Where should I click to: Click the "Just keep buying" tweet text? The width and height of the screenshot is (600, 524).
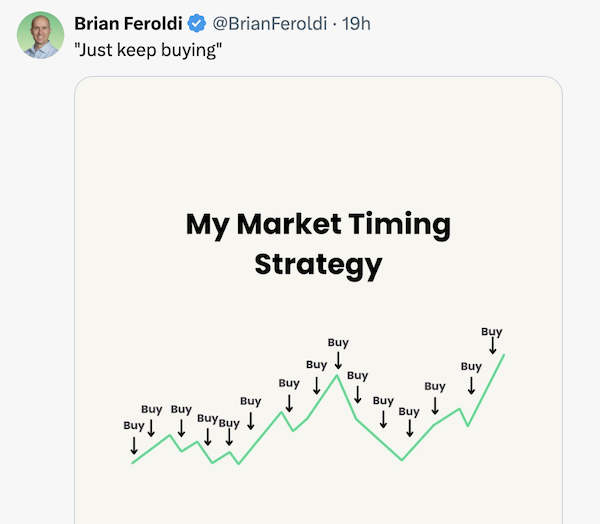[x=148, y=50]
